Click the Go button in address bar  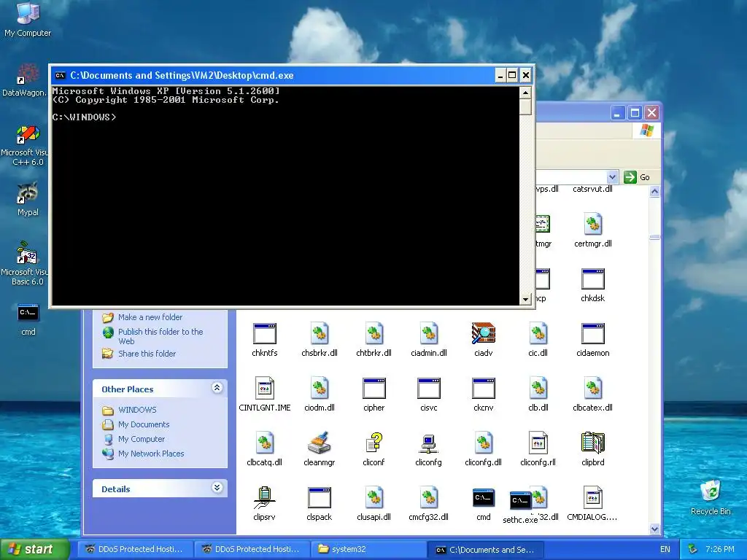point(637,177)
